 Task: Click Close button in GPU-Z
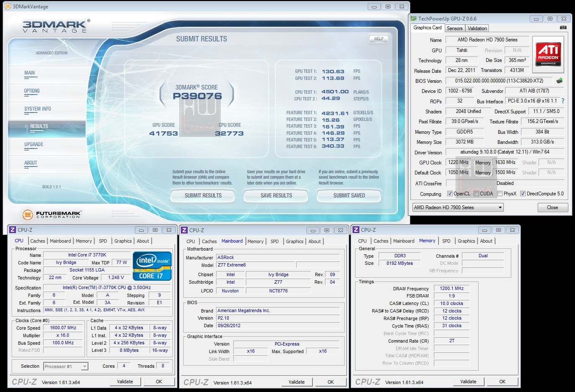(x=552, y=208)
